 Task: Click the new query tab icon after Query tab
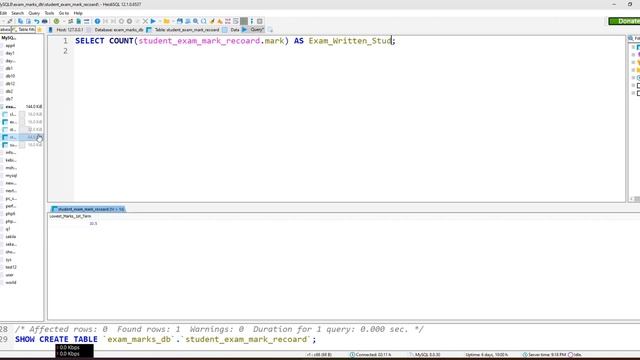[270, 30]
